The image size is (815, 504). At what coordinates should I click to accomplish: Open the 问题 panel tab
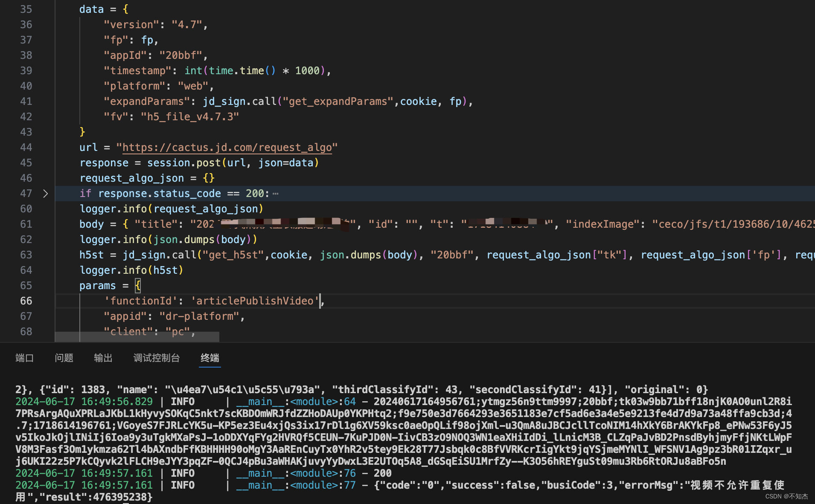click(x=64, y=358)
